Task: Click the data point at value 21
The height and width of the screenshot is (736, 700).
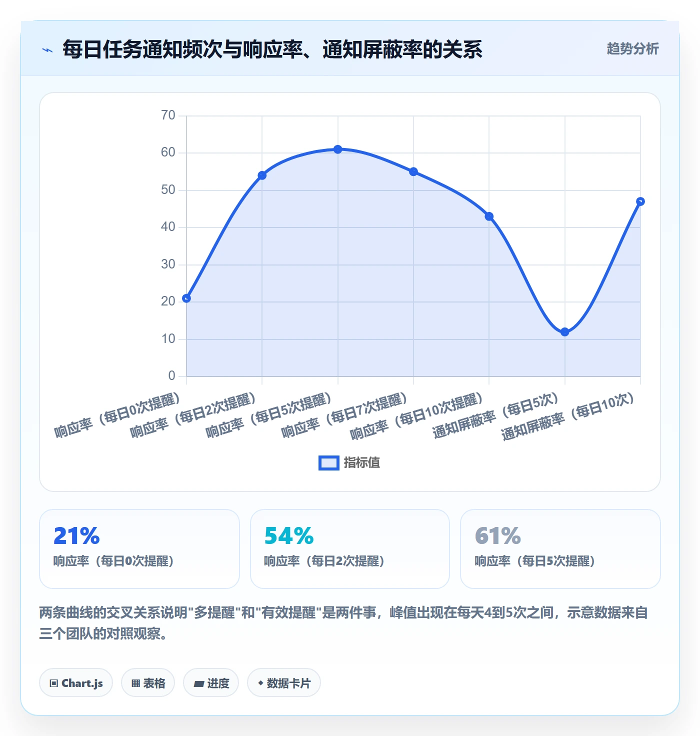Action: [x=186, y=298]
